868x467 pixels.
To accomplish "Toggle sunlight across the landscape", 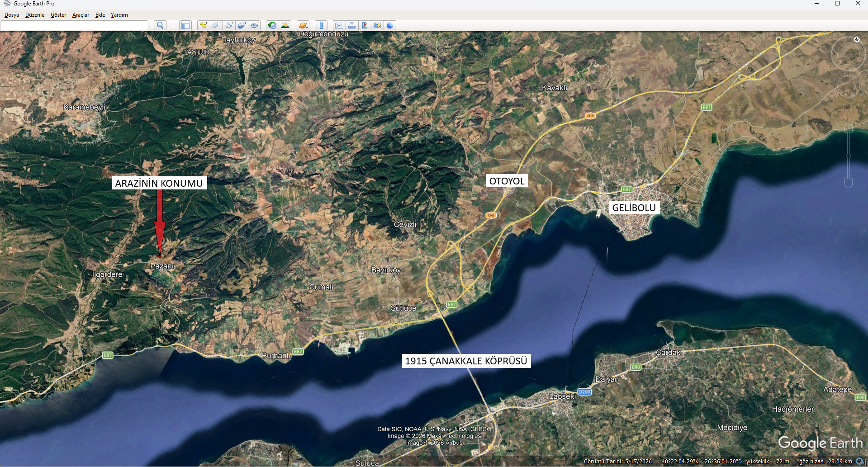I will pyautogui.click(x=285, y=25).
